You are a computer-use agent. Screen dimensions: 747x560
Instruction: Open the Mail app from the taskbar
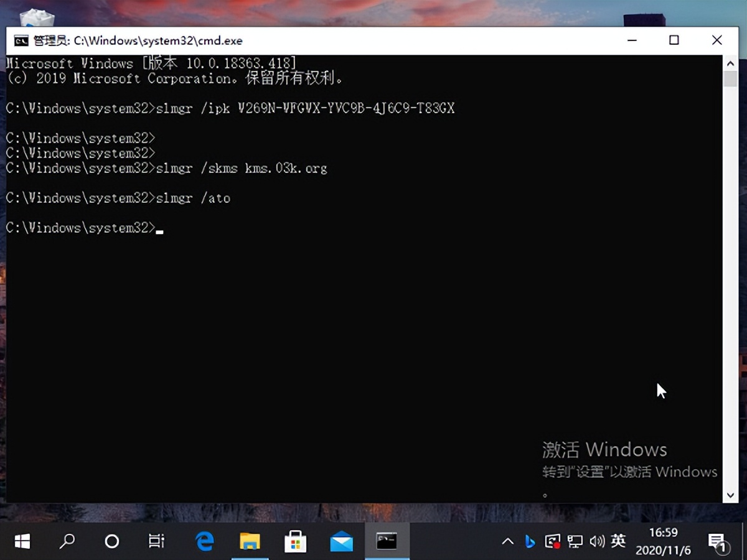[x=341, y=541]
